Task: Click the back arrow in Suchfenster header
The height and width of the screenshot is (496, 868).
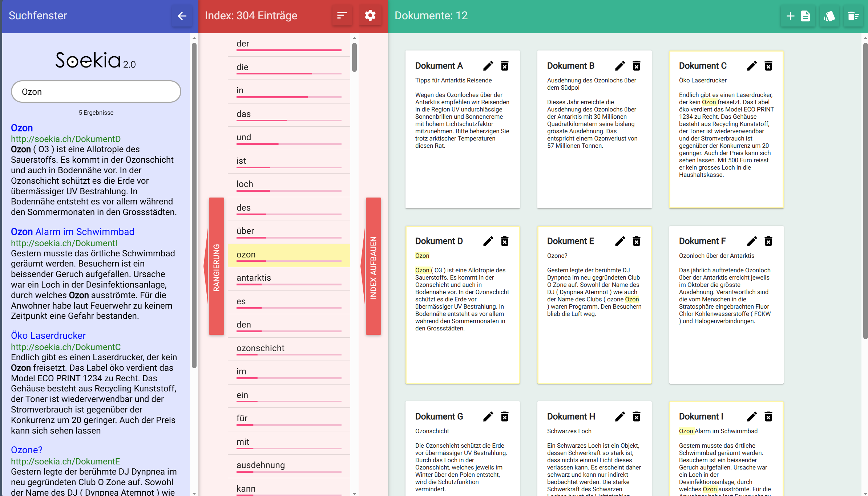Action: tap(182, 16)
